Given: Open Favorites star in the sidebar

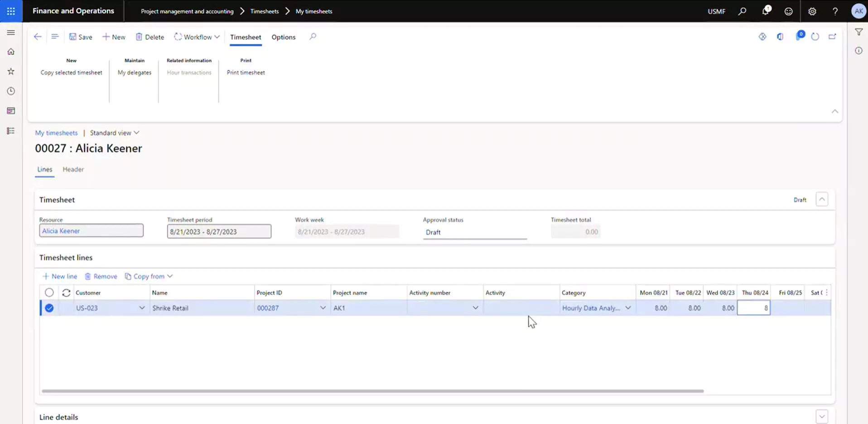Looking at the screenshot, I should click(x=11, y=71).
